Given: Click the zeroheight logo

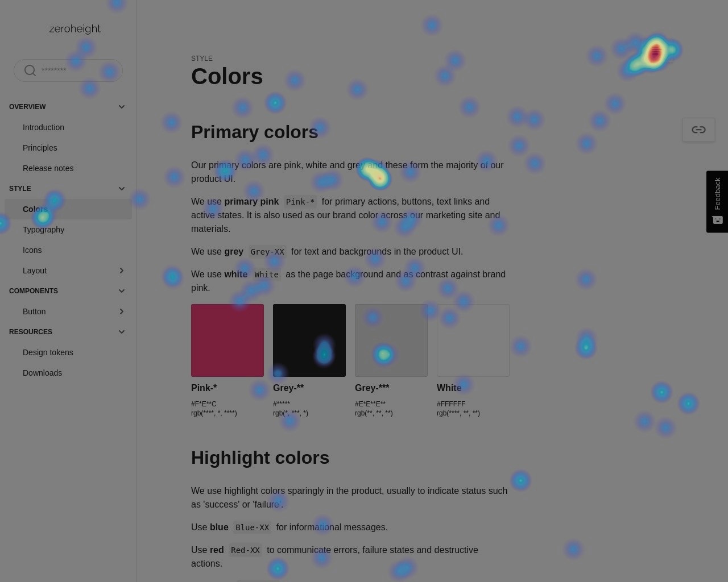Looking at the screenshot, I should coord(75,28).
